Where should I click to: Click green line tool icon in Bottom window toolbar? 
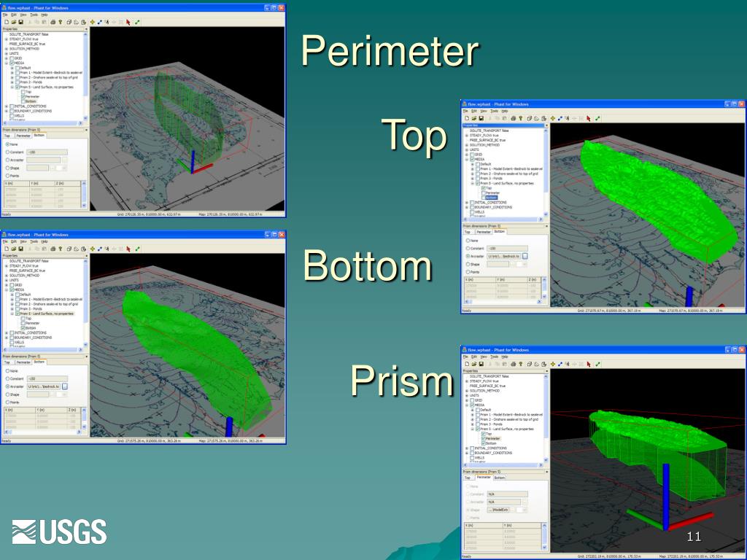pos(137,249)
